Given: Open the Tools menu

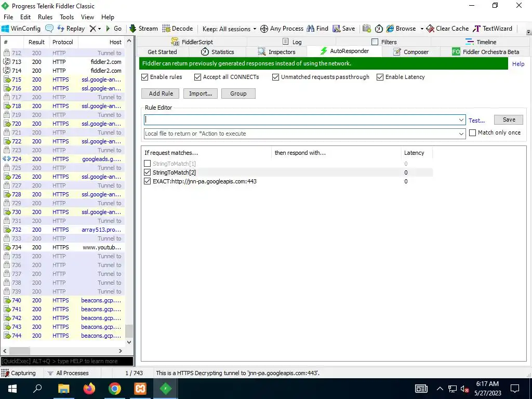Looking at the screenshot, I should (66, 17).
